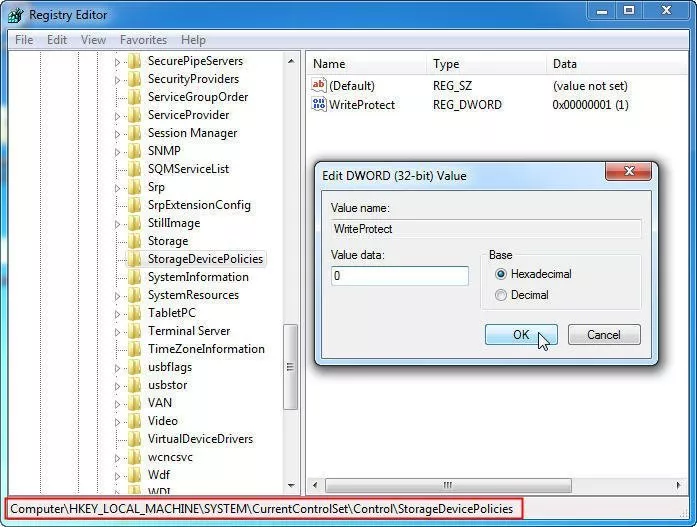
Task: Expand the usbstor tree node
Action: tap(117, 386)
